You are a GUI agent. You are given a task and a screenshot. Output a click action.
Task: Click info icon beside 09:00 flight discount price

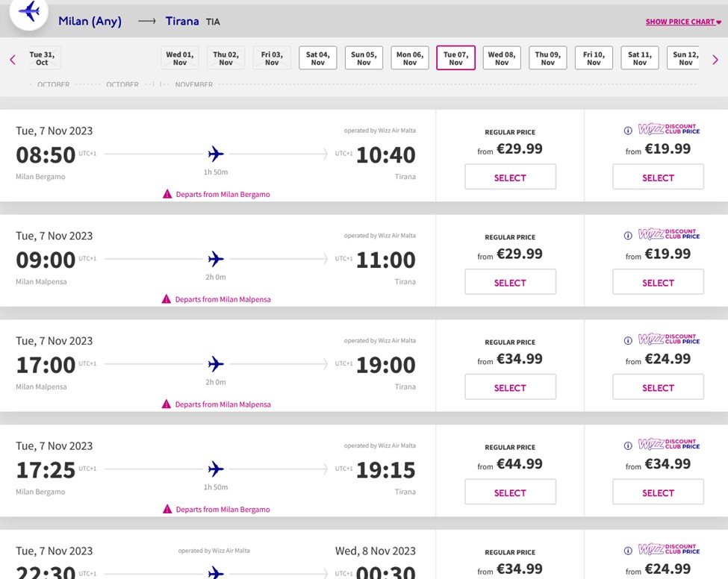pyautogui.click(x=628, y=236)
